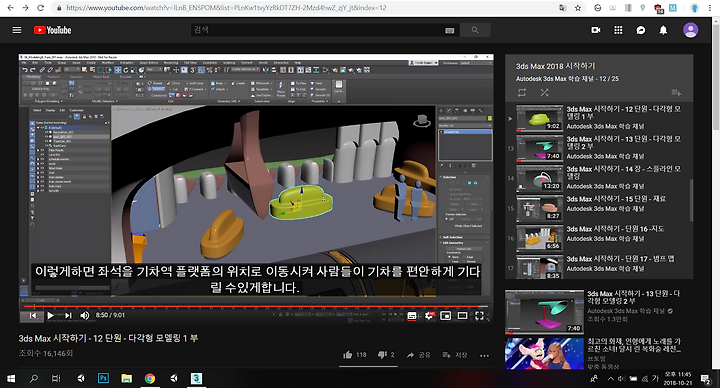
Task: Open playlist item 14 장 - 스플라인 모델링
Action: click(x=599, y=177)
